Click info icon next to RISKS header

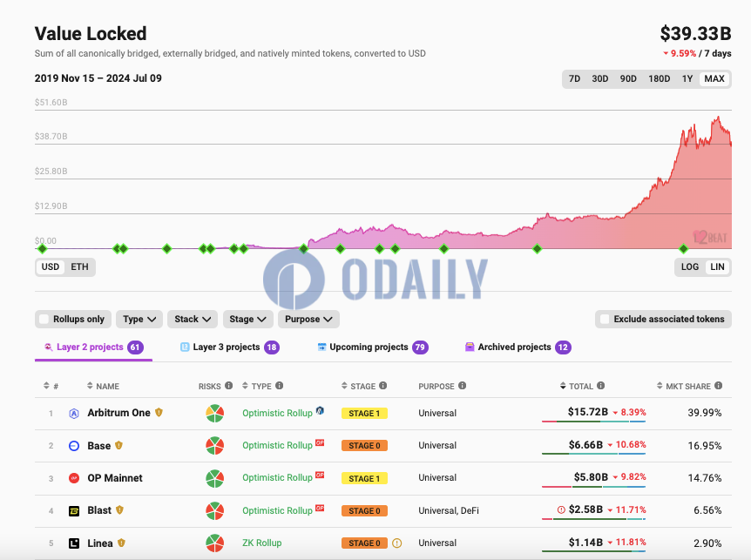coord(229,385)
